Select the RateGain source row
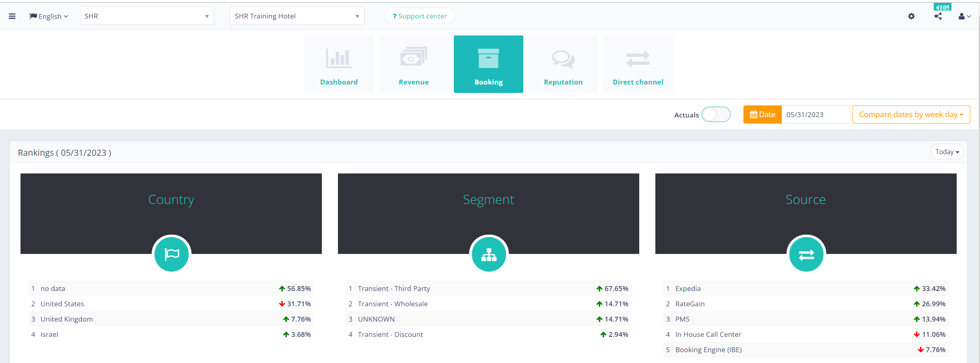The image size is (980, 363). coord(806,304)
